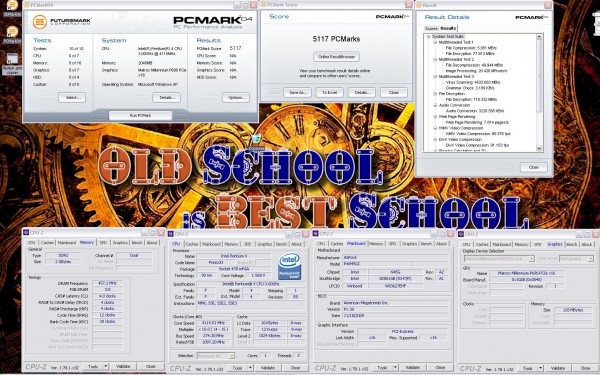This screenshot has height=375, width=600.
Task: Click the 5117 PCMarks score text
Action: 336,39
